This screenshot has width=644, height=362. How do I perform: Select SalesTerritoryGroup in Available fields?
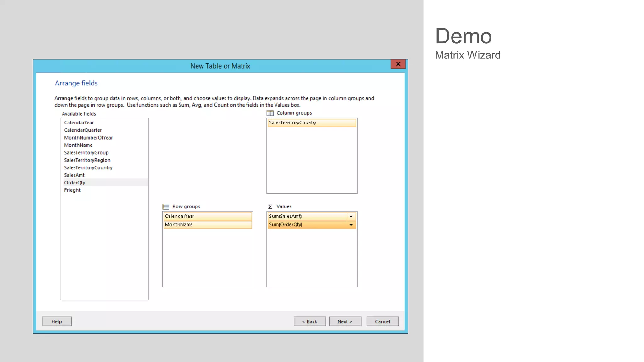(x=105, y=153)
